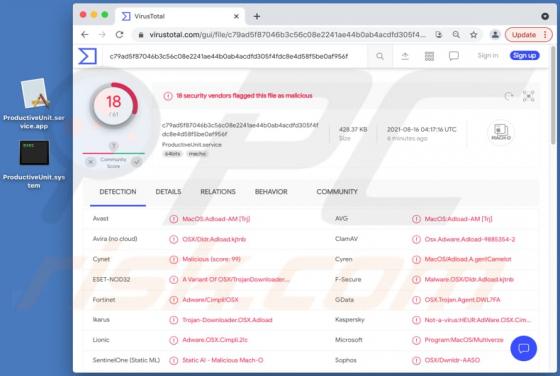Click the zoom magnifier icon in address bar
The image size is (560, 376).
click(x=456, y=35)
